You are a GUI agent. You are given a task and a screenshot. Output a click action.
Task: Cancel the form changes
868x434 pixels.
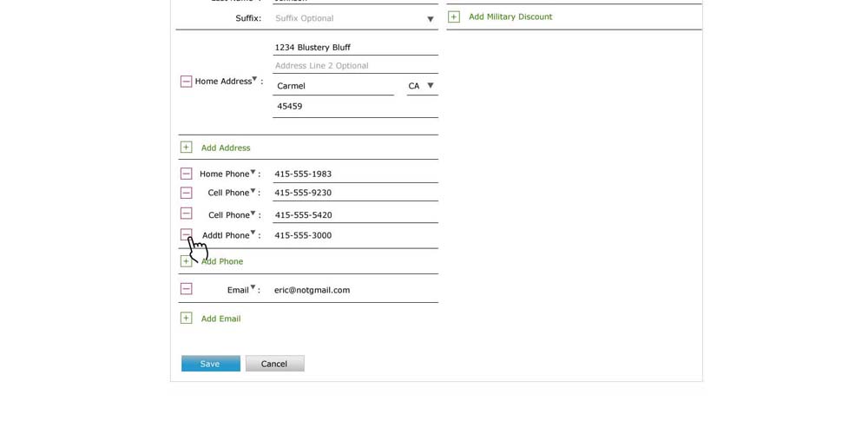[x=274, y=364]
